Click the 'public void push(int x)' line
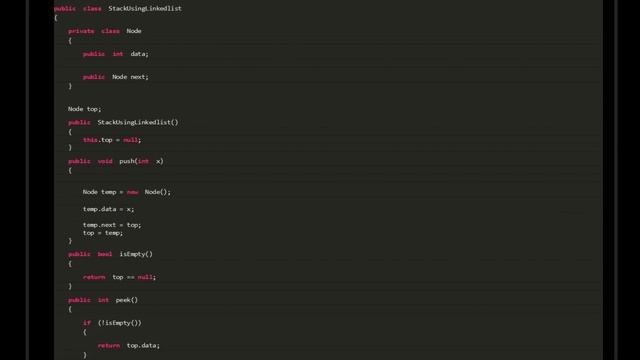Image resolution: width=640 pixels, height=360 pixels. click(116, 161)
